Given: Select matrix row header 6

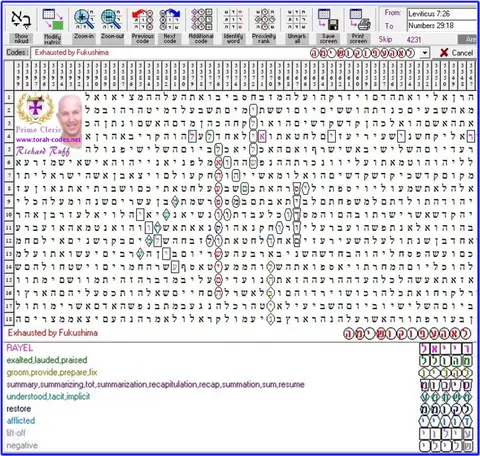Looking at the screenshot, I should [9, 163].
